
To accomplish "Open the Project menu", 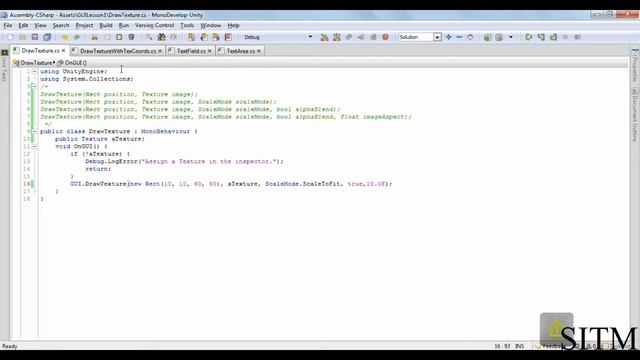I will (x=84, y=25).
